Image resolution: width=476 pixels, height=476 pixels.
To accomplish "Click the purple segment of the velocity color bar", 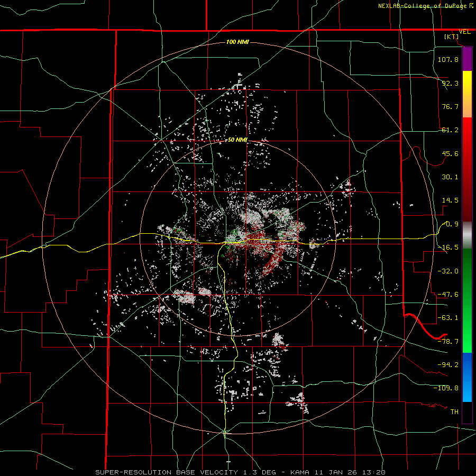I will click(467, 59).
